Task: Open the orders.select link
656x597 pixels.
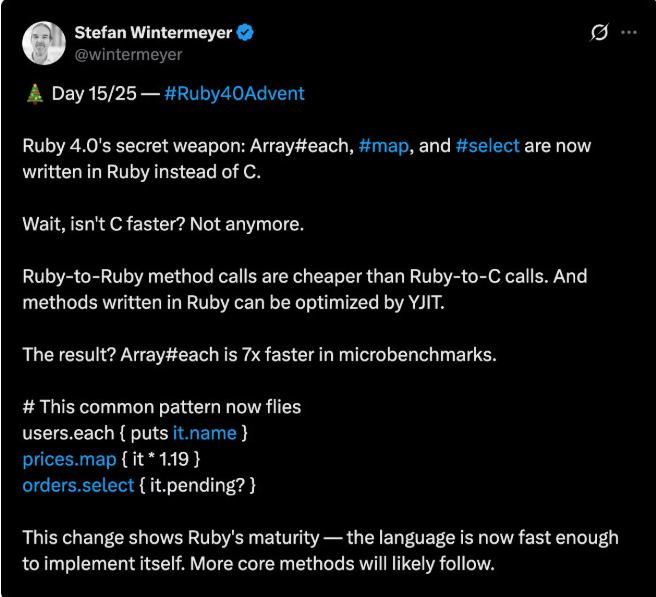Action: tap(78, 485)
